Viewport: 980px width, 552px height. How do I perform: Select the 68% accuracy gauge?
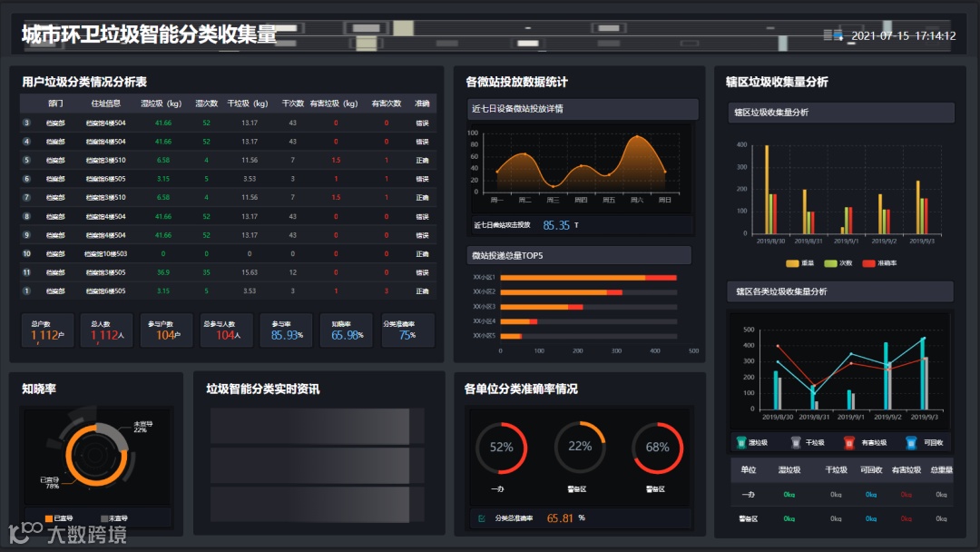coord(657,448)
